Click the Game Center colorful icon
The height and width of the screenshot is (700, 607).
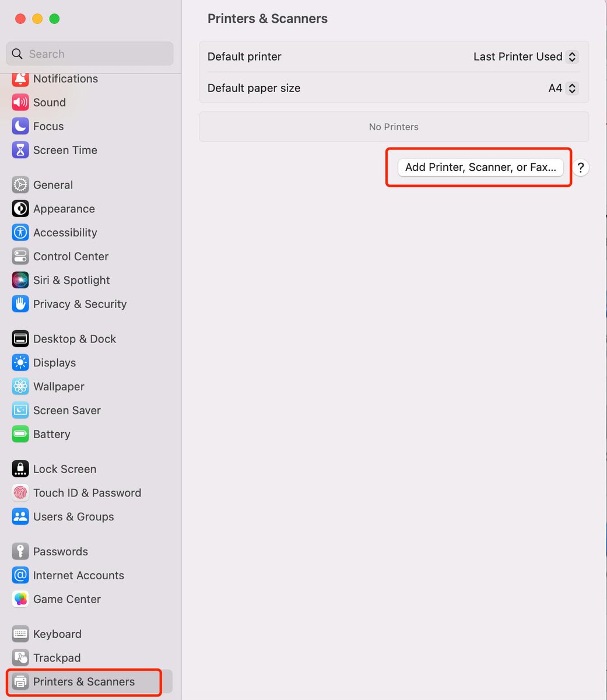pyautogui.click(x=20, y=600)
